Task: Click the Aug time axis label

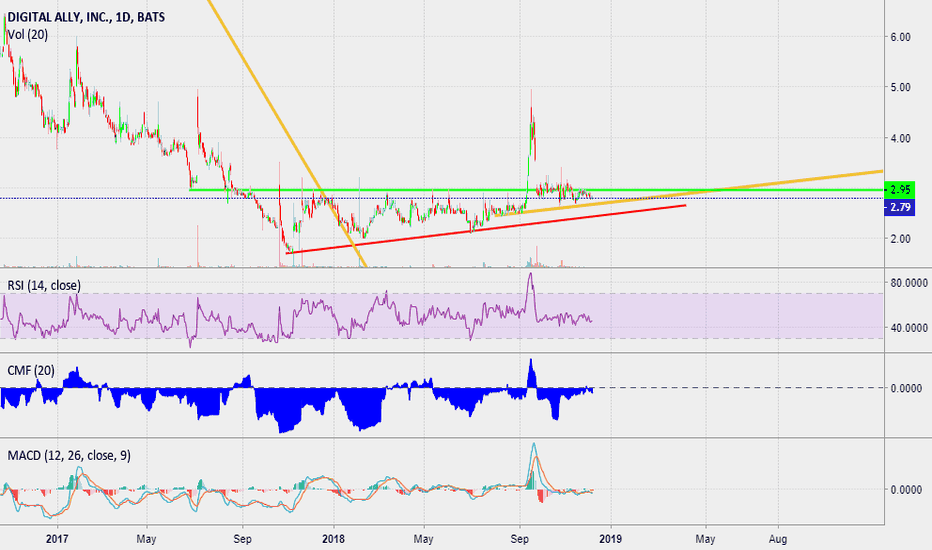Action: pos(778,539)
